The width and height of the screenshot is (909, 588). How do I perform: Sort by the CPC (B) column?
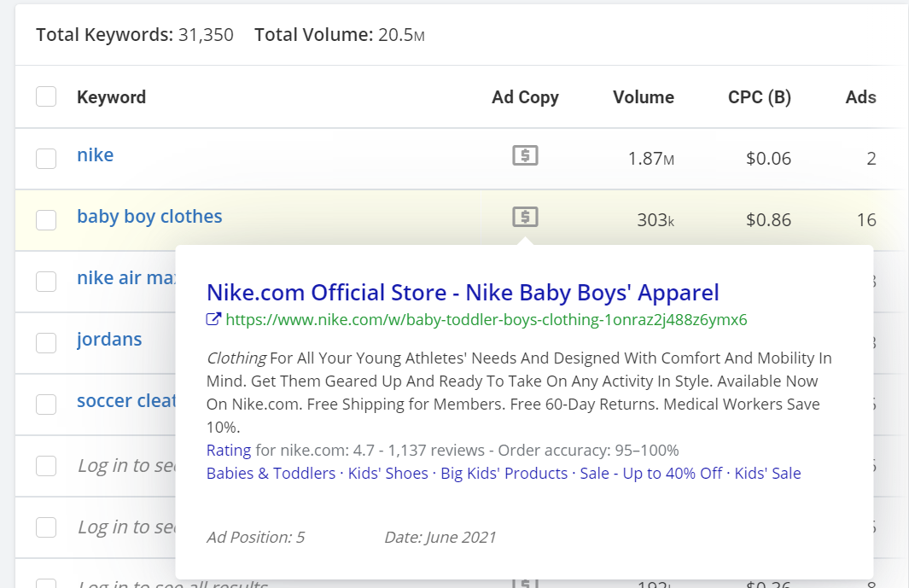(x=760, y=96)
